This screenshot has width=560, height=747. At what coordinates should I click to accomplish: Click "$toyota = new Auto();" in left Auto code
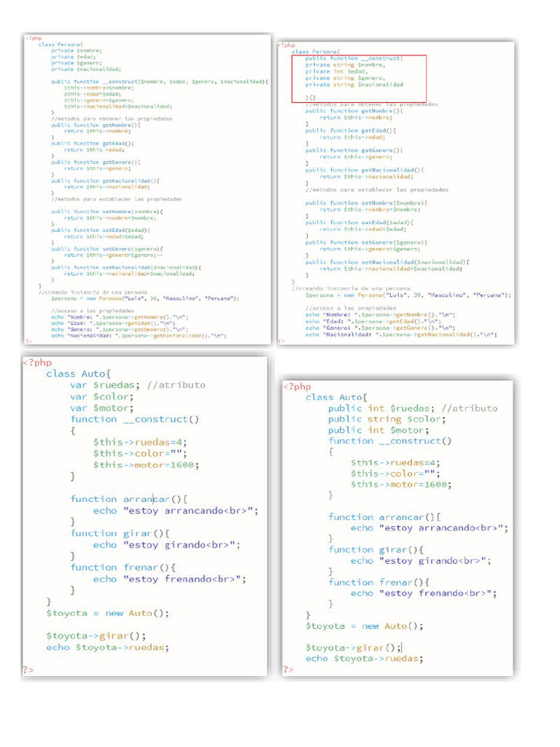(x=108, y=614)
